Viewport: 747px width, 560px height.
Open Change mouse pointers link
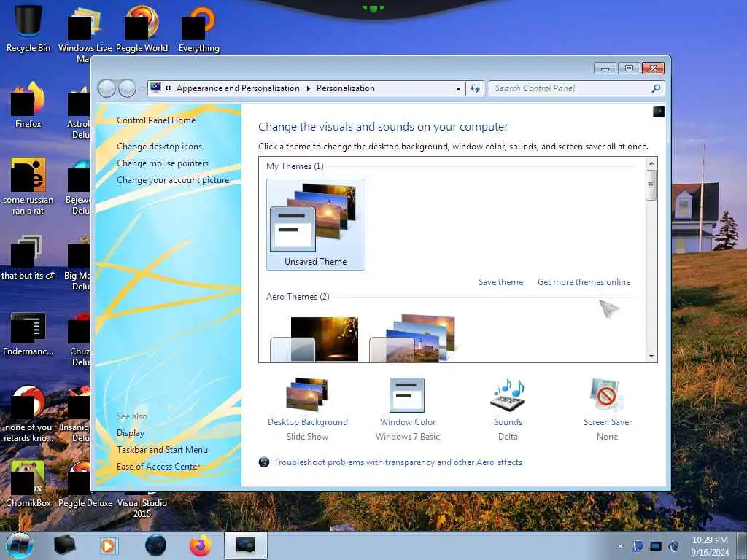(x=163, y=163)
